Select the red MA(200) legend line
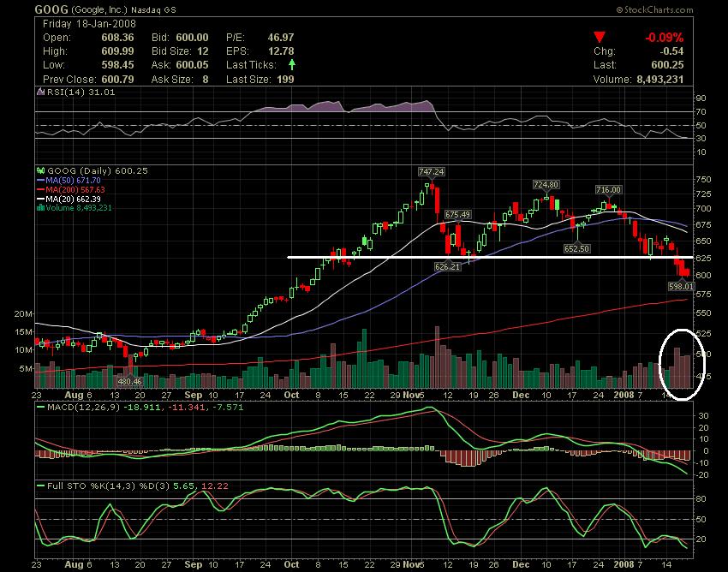Screen dimensions: 728x572 coord(40,189)
